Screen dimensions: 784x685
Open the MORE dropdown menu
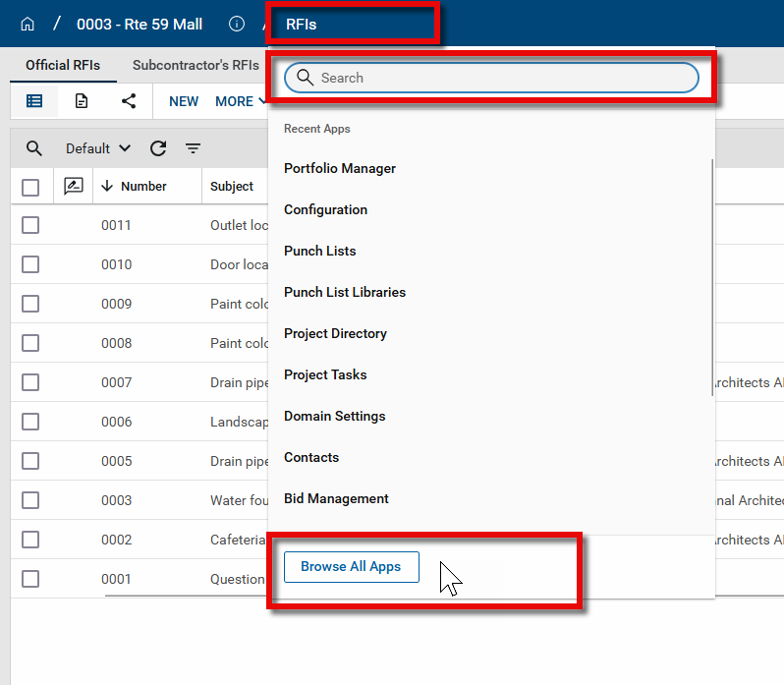[x=239, y=101]
